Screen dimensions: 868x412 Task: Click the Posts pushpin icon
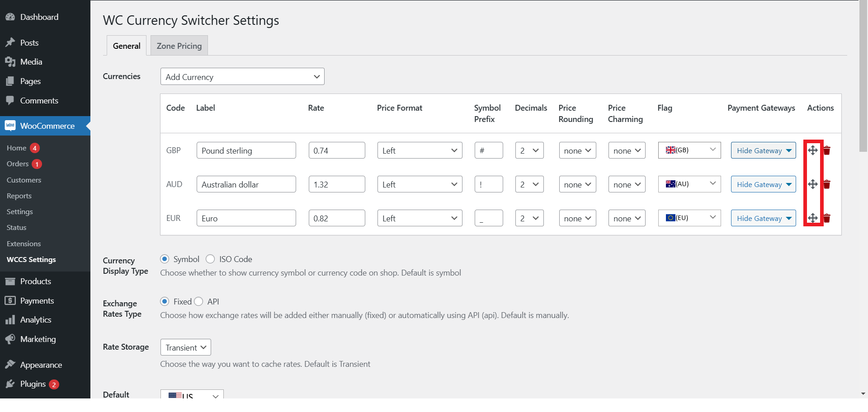tap(10, 42)
